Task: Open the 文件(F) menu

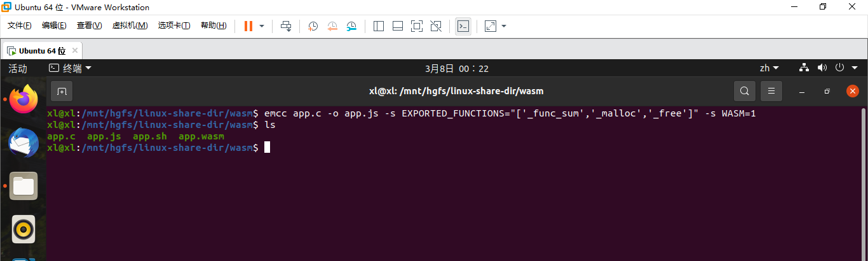Action: [20, 25]
